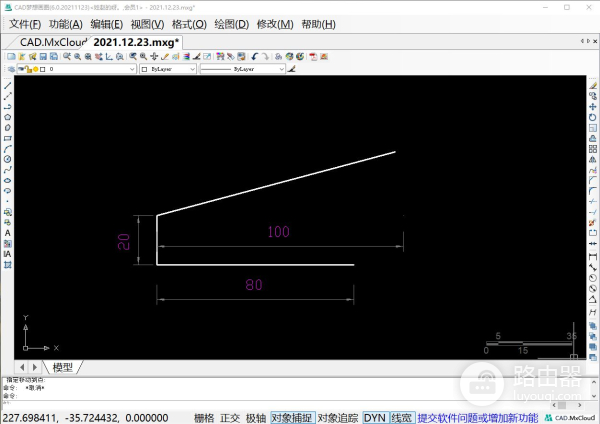Open the 绘图(D) menu
The image size is (600, 424).
point(231,24)
